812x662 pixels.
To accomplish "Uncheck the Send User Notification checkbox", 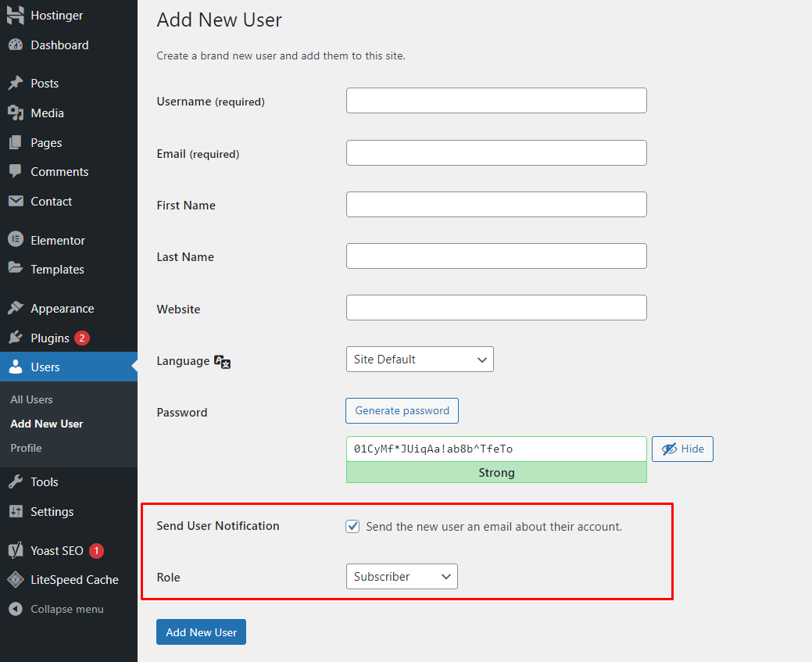I will (352, 527).
